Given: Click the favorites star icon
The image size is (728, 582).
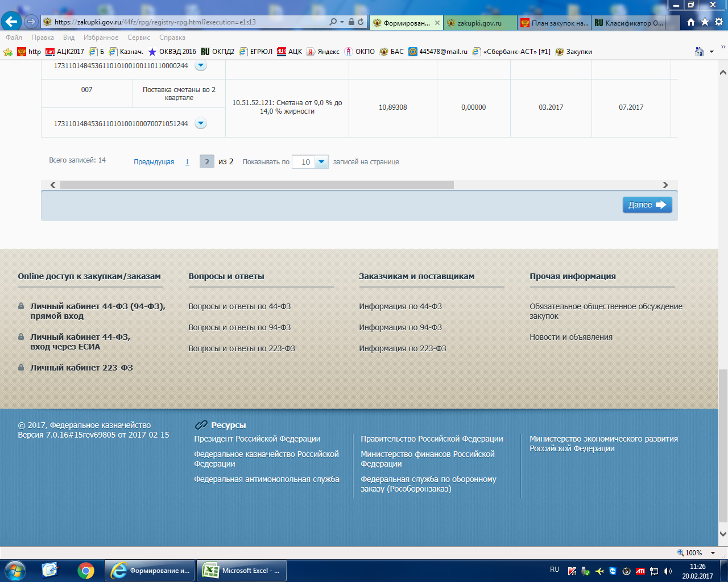Looking at the screenshot, I should click(705, 22).
